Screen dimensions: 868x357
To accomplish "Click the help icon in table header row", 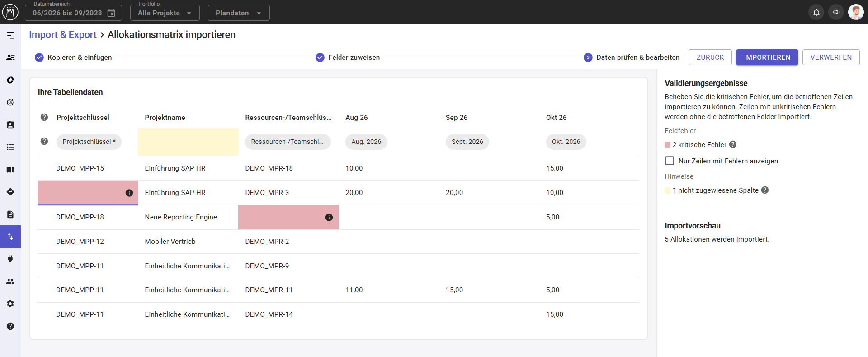I will click(44, 117).
